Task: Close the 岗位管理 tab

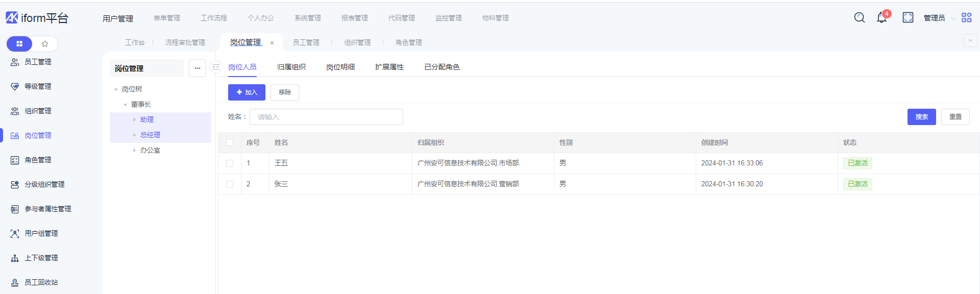Action: pyautogui.click(x=272, y=43)
